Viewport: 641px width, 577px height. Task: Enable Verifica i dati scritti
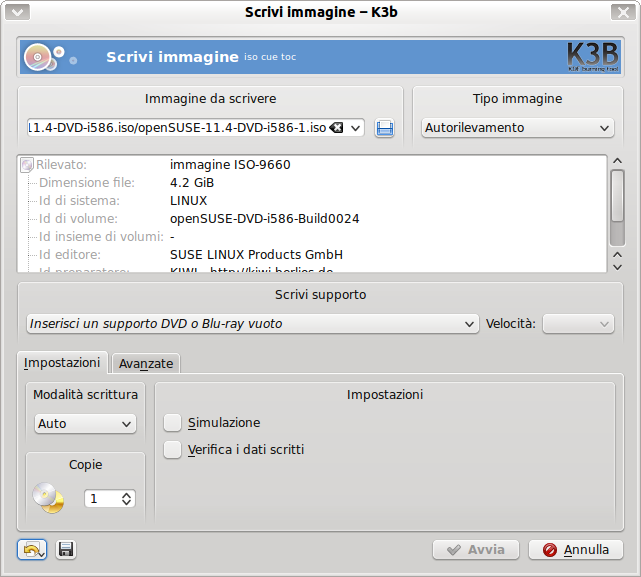tap(172, 450)
